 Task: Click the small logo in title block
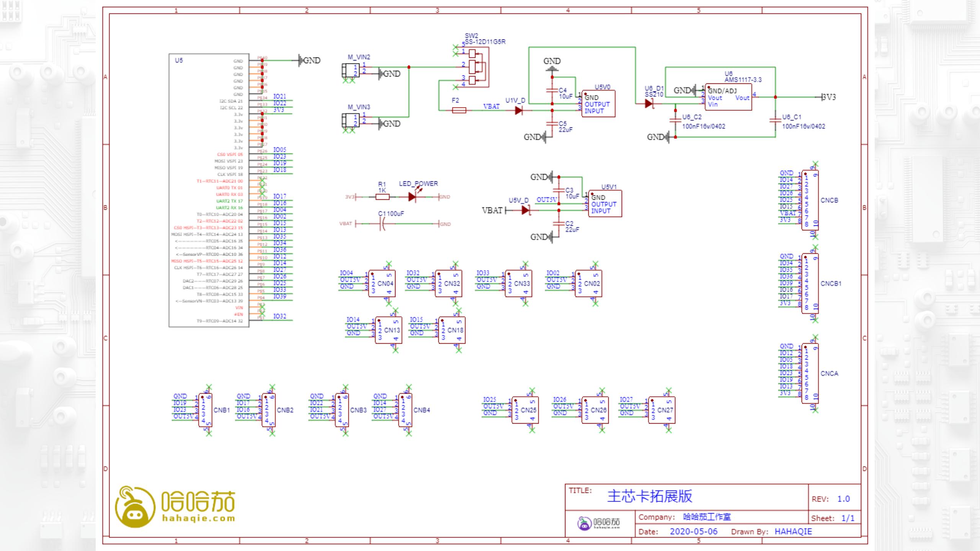click(x=599, y=523)
